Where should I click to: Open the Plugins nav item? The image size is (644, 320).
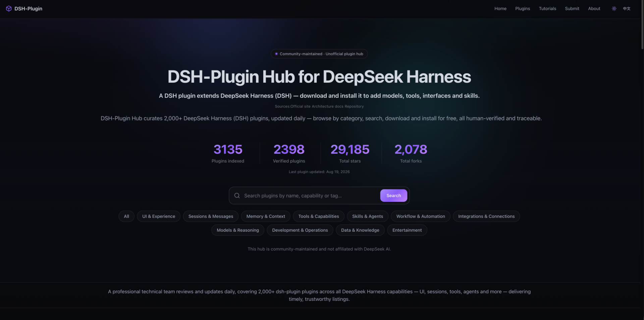(x=523, y=9)
